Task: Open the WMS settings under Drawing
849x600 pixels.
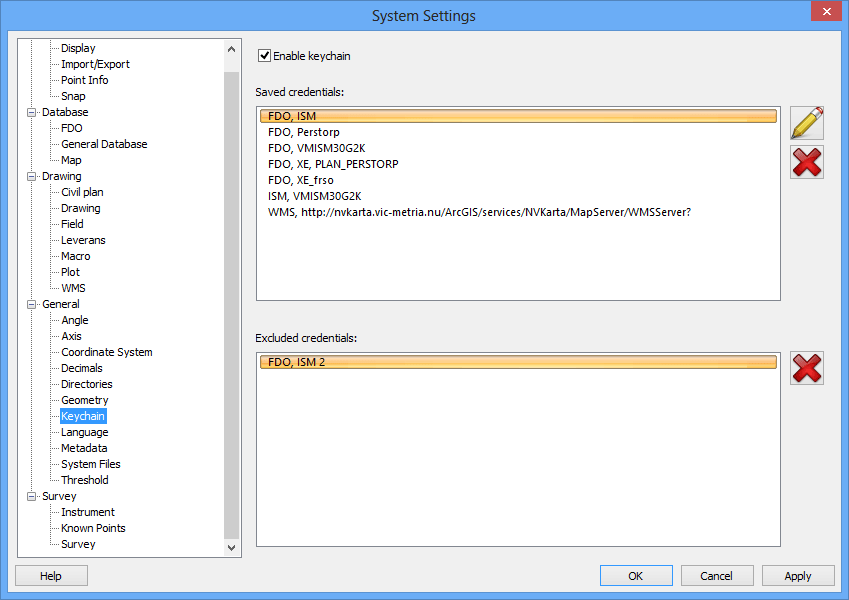Action: 73,288
